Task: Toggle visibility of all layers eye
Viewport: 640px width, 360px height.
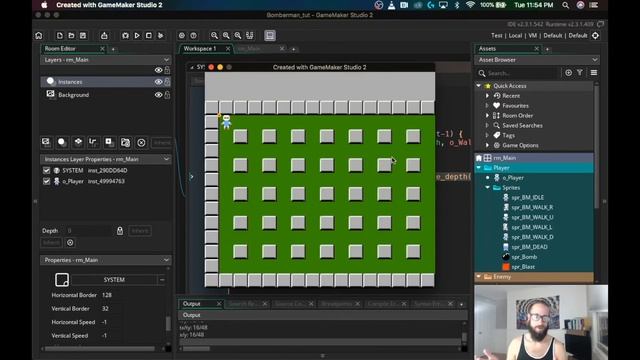Action: click(x=158, y=70)
